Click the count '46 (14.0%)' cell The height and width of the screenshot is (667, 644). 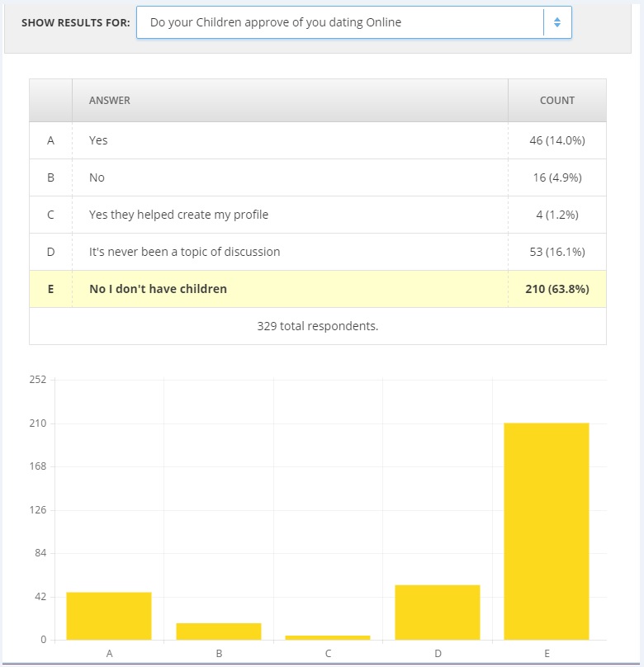click(557, 140)
